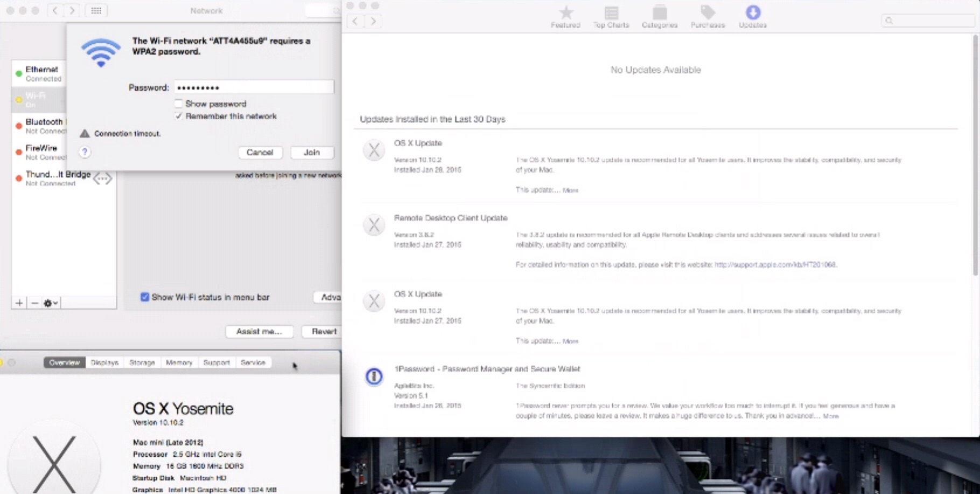Click the Mac mini (Late 2012) text

pyautogui.click(x=168, y=442)
